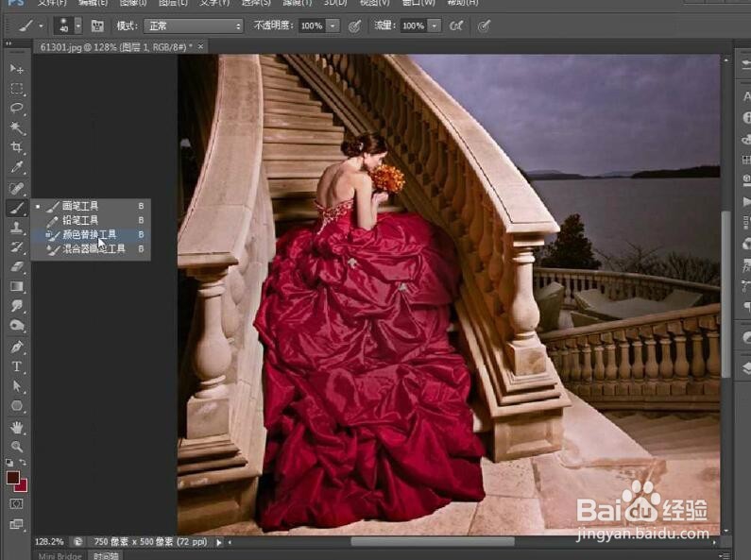Toggle Quick Mask mode

tap(16, 503)
